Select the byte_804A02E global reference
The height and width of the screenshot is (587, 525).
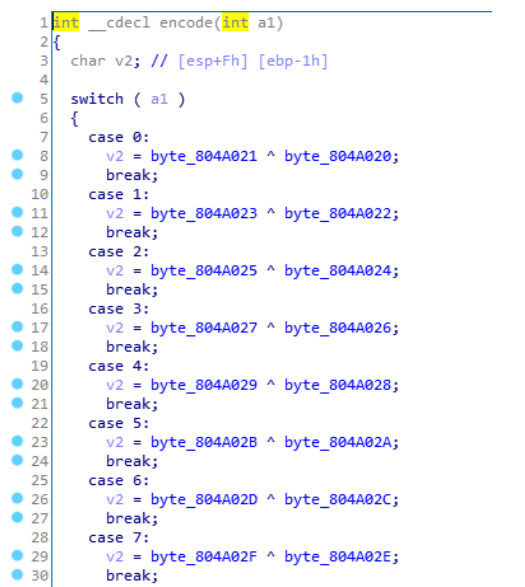tap(338, 557)
